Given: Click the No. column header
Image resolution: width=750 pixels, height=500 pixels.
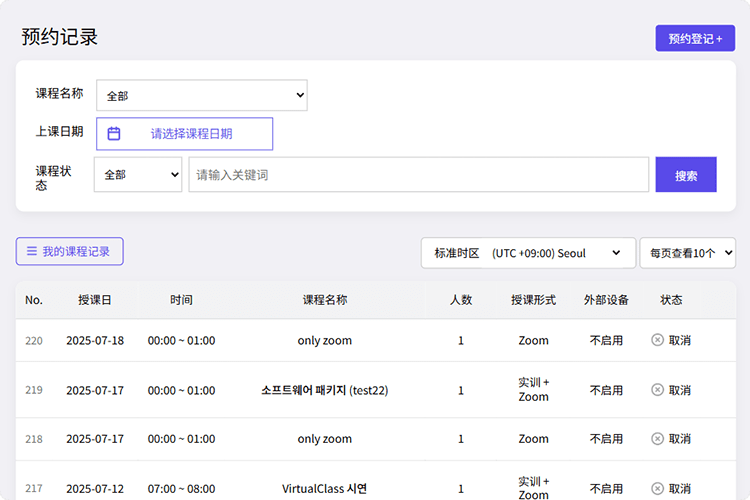Looking at the screenshot, I should (34, 300).
